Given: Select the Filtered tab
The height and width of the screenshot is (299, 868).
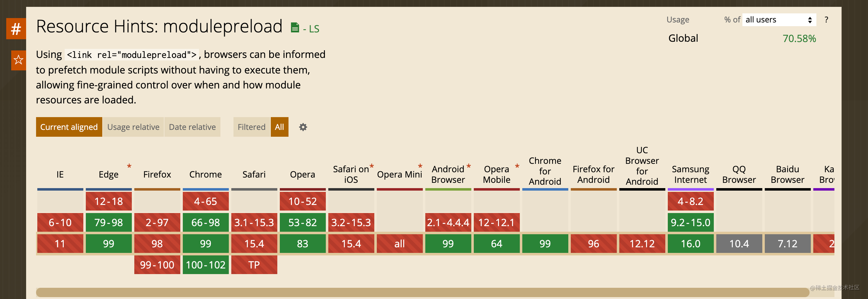Looking at the screenshot, I should 252,127.
